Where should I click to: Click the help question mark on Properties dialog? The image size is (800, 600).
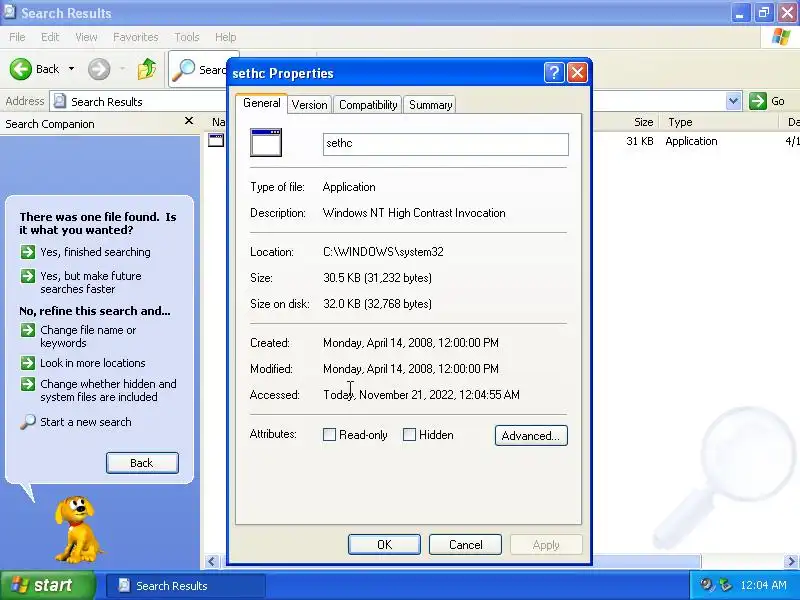click(554, 72)
